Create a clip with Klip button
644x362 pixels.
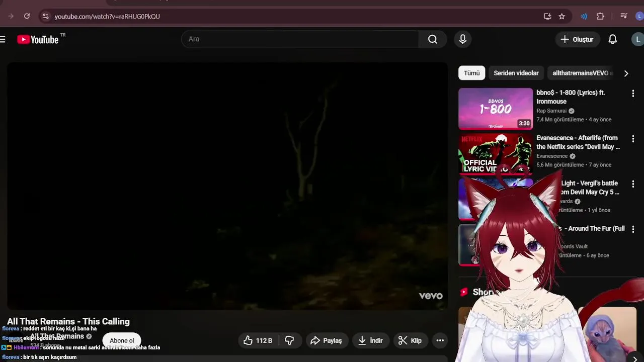(x=410, y=340)
